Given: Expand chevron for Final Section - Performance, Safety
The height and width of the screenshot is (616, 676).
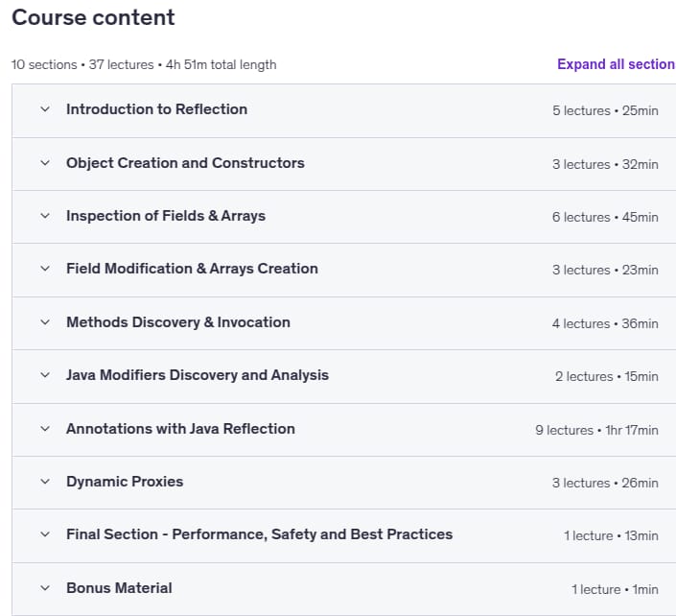Looking at the screenshot, I should coord(45,534).
